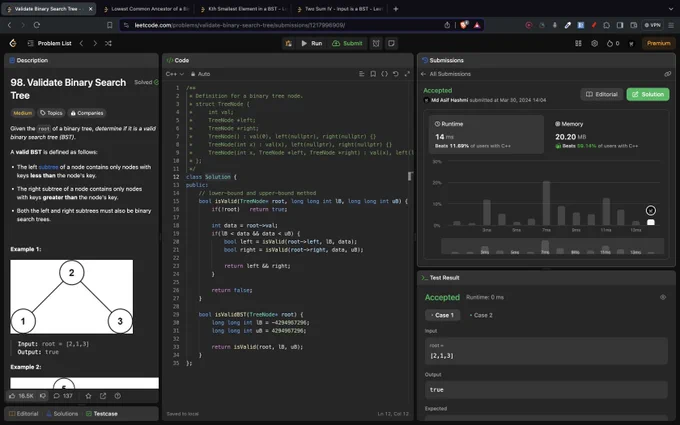The height and width of the screenshot is (425, 680).
Task: Open the Description tab
Action: pyautogui.click(x=29, y=60)
